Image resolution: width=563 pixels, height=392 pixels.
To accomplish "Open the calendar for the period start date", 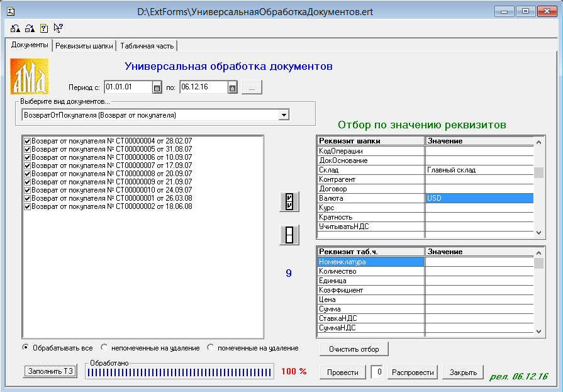I will click(157, 87).
